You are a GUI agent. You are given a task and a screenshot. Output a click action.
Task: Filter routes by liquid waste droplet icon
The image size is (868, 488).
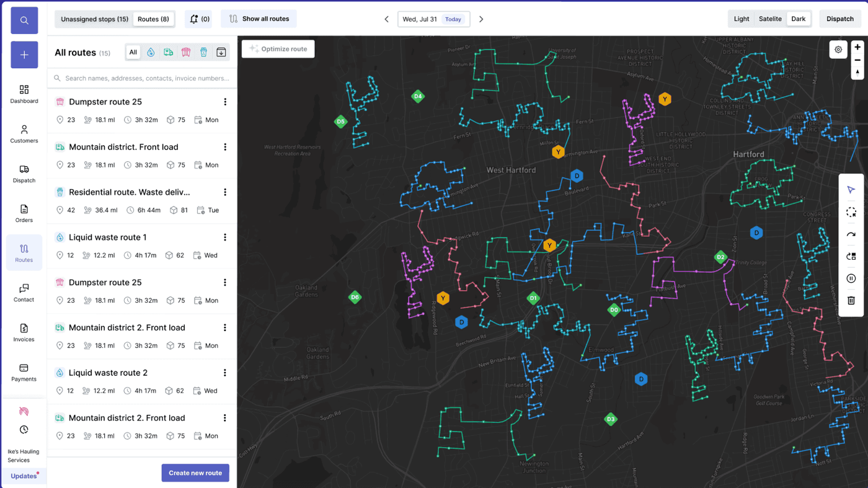pyautogui.click(x=151, y=53)
